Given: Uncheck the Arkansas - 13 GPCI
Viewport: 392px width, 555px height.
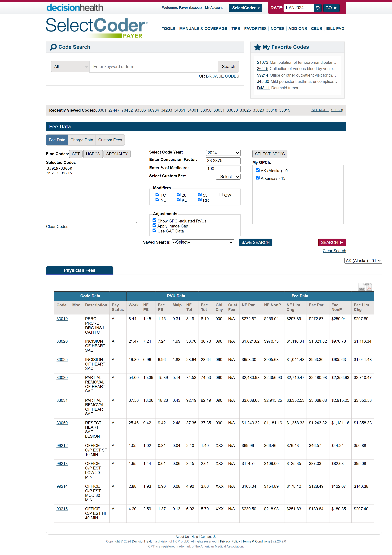Looking at the screenshot, I should point(258,178).
